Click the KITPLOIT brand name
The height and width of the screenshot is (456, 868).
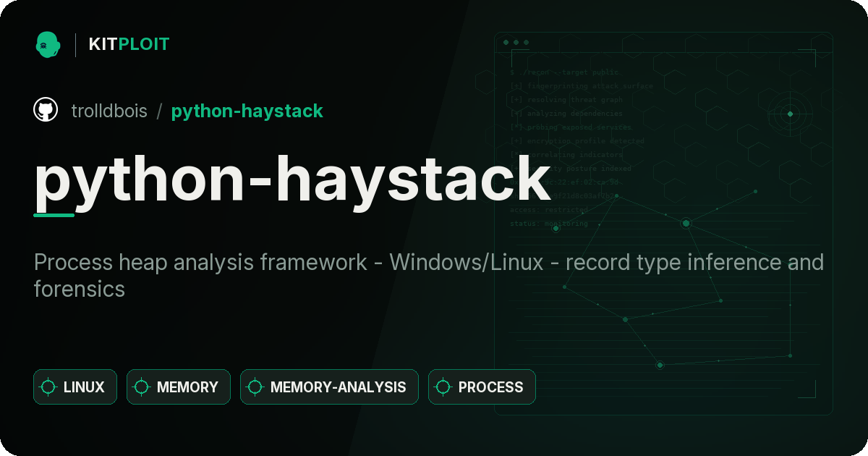[129, 44]
